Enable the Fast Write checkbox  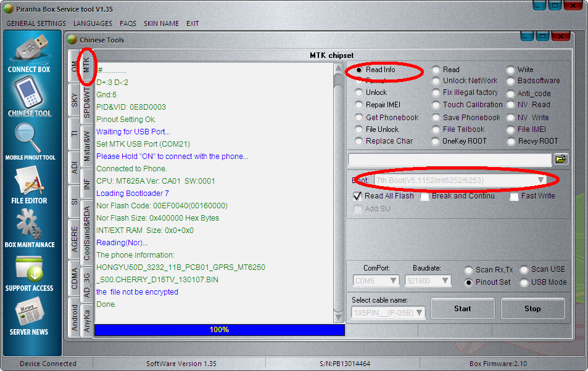pyautogui.click(x=515, y=197)
